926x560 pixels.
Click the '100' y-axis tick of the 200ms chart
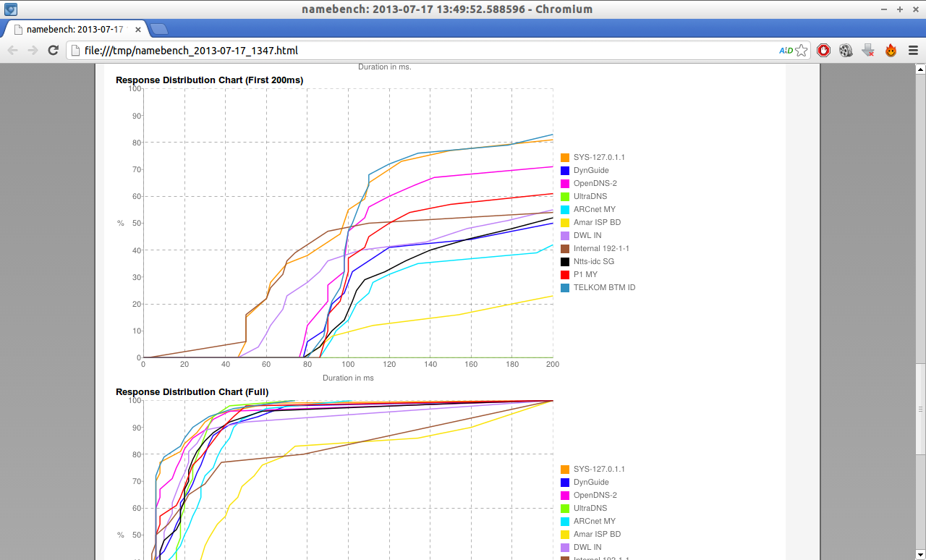135,88
